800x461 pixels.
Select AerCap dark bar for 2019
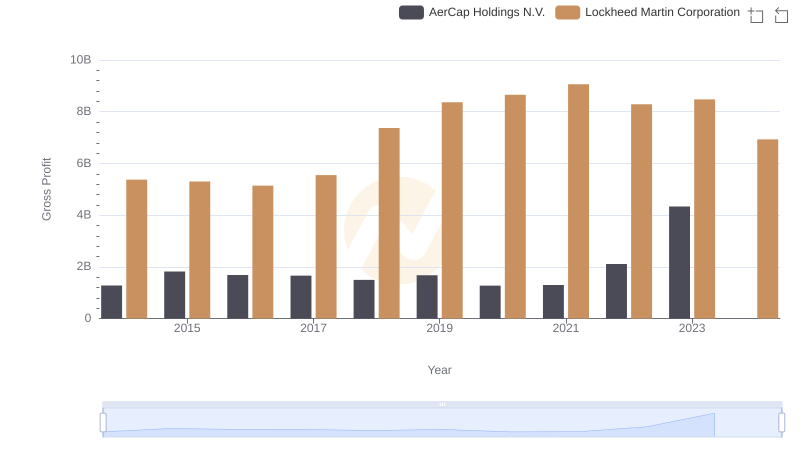[x=427, y=297]
